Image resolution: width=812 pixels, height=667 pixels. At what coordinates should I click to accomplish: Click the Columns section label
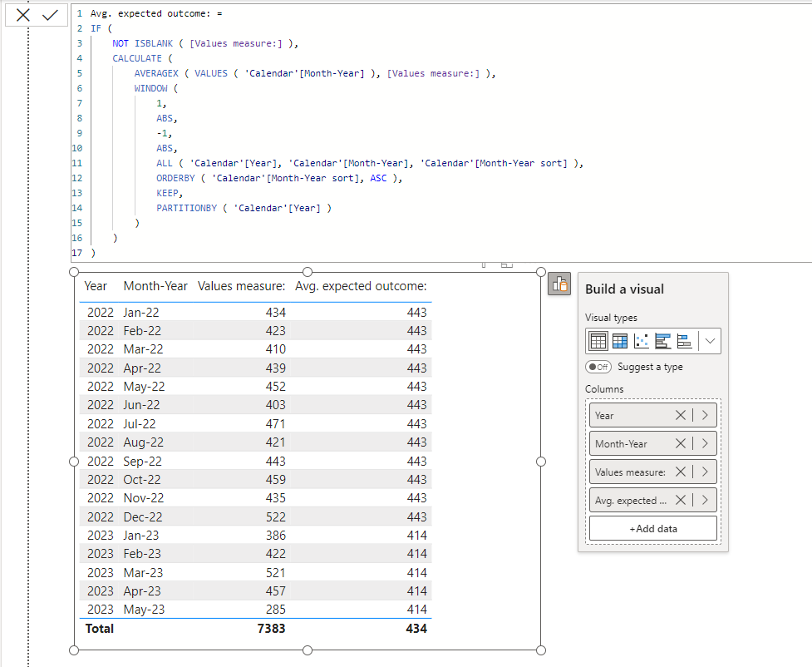(604, 388)
